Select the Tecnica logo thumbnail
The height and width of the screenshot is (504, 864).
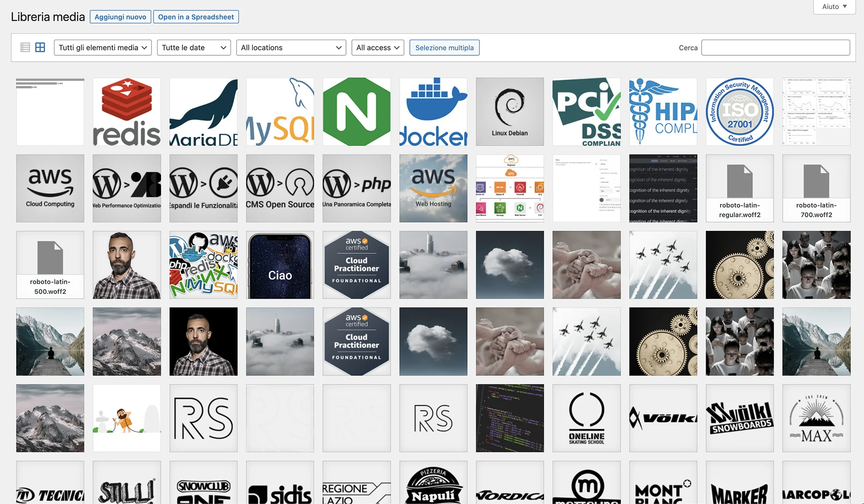[50, 482]
